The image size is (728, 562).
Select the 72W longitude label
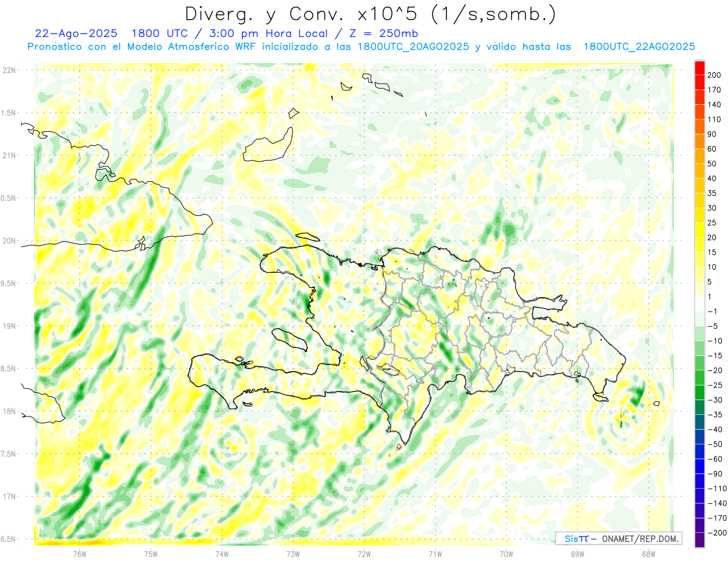coord(364,554)
